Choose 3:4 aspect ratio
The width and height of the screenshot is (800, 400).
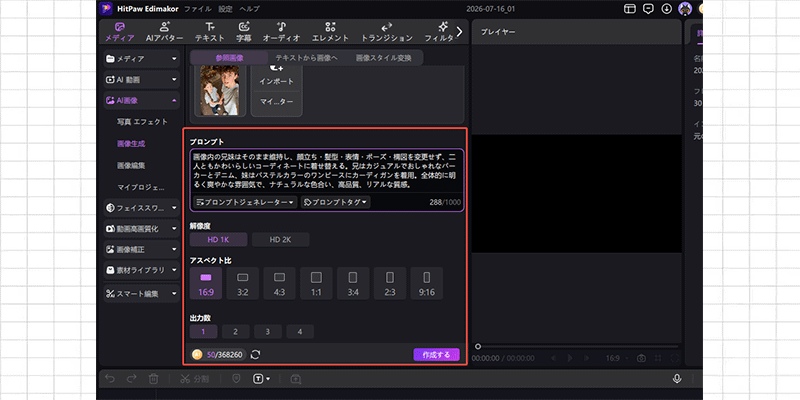click(x=353, y=283)
